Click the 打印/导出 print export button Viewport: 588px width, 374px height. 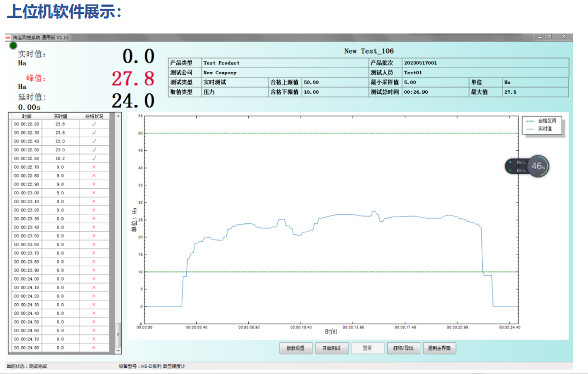pos(403,348)
